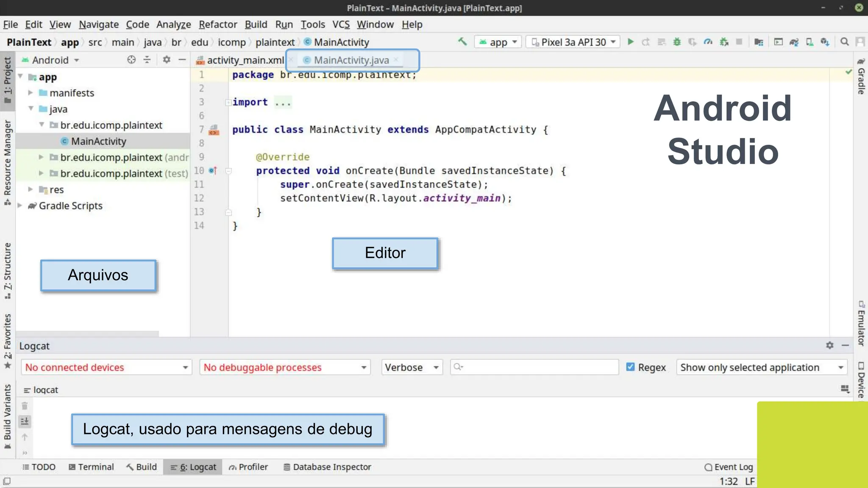868x488 pixels.
Task: Close the MainActivity.java tab
Action: tap(396, 60)
